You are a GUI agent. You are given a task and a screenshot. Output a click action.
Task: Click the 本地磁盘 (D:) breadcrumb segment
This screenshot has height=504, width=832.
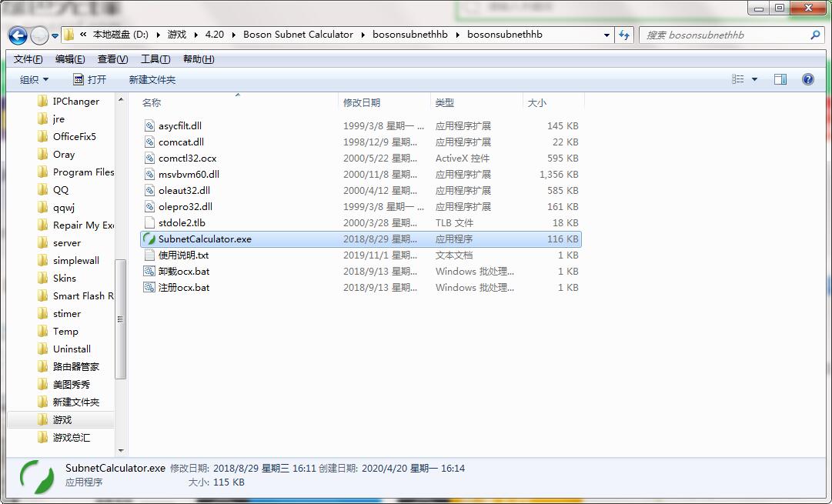(x=120, y=35)
